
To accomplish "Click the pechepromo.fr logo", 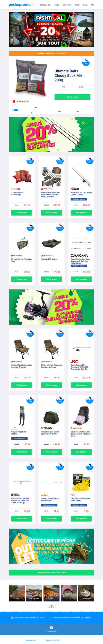I will point(22,5).
